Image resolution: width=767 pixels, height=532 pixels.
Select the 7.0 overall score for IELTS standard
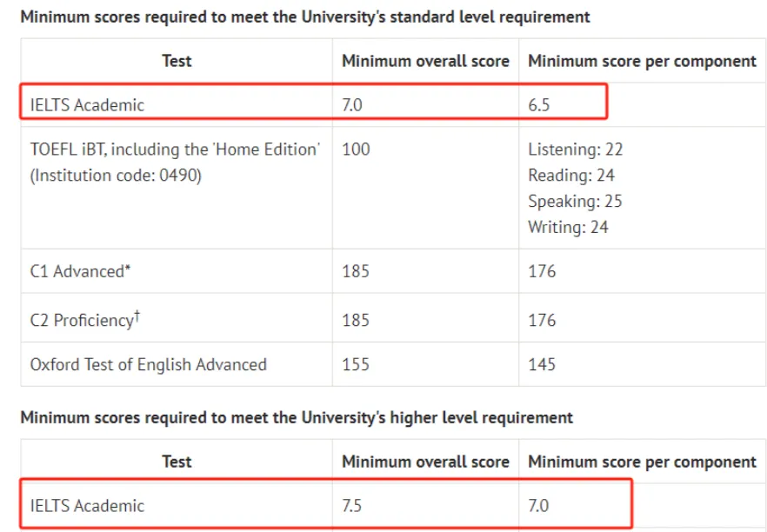click(x=351, y=105)
